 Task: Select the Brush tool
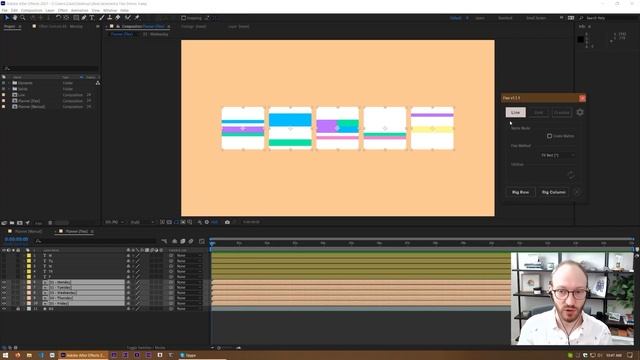point(102,18)
